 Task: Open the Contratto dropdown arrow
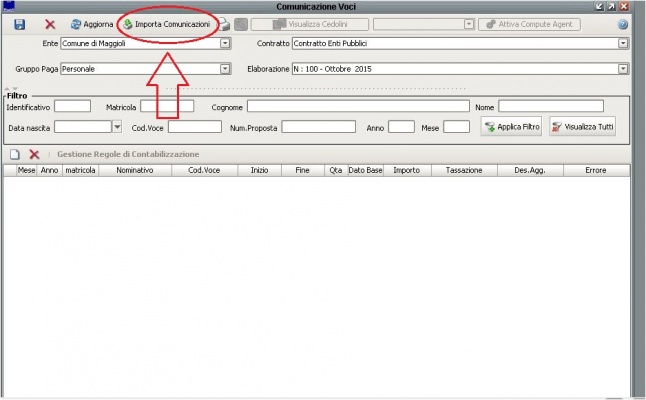(623, 43)
